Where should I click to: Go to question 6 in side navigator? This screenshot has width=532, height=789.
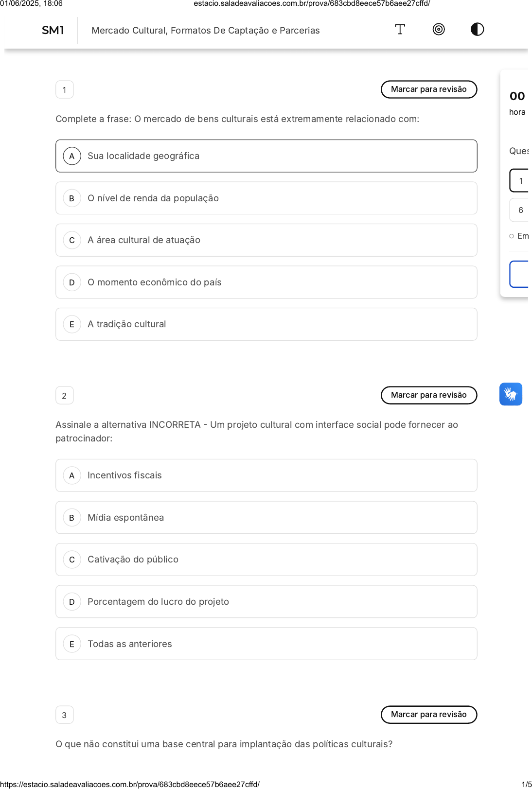(x=520, y=210)
